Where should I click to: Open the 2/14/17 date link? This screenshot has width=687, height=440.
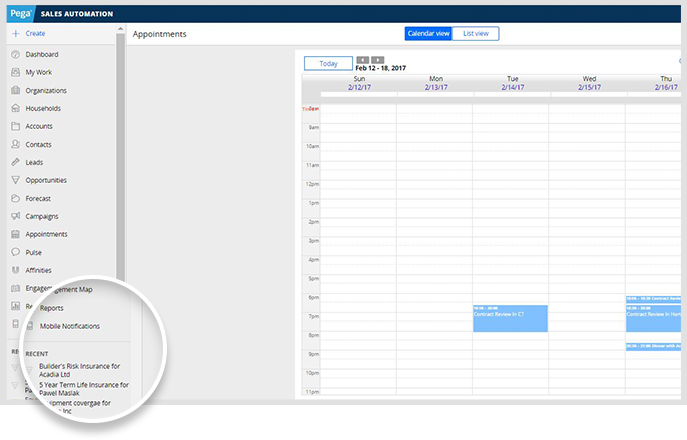tap(512, 87)
